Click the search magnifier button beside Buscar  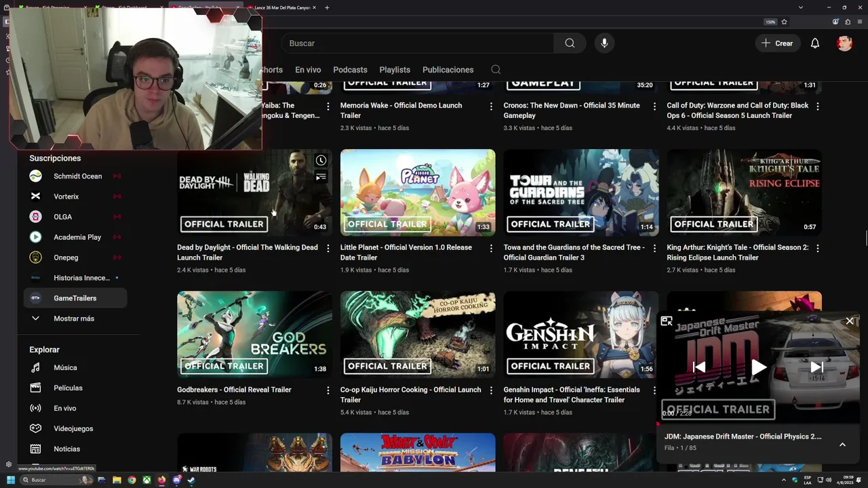[x=570, y=43]
